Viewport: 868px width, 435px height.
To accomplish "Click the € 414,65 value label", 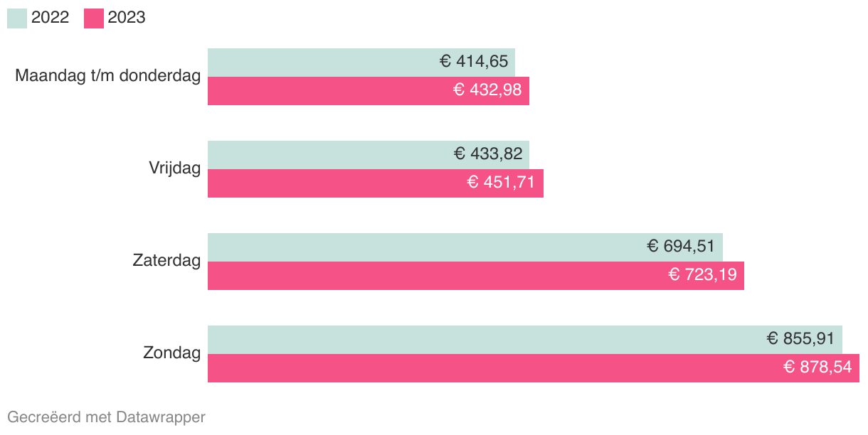I will point(474,62).
